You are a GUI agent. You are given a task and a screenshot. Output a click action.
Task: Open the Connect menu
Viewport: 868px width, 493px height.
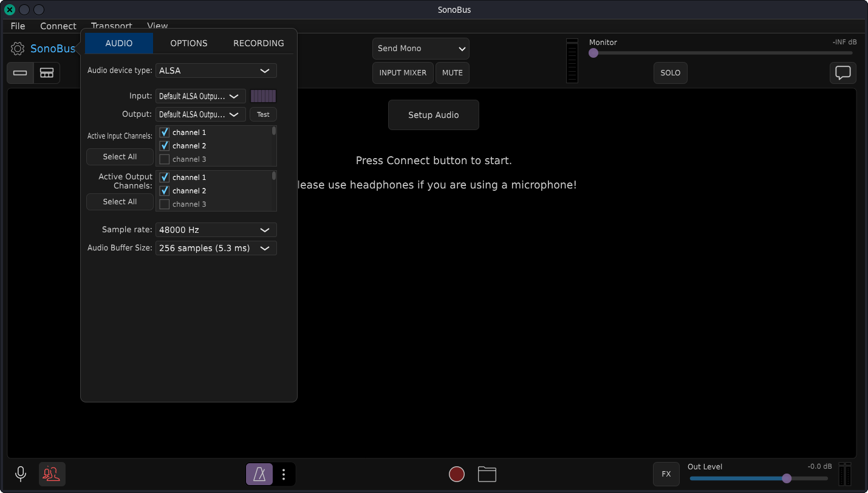(x=58, y=26)
